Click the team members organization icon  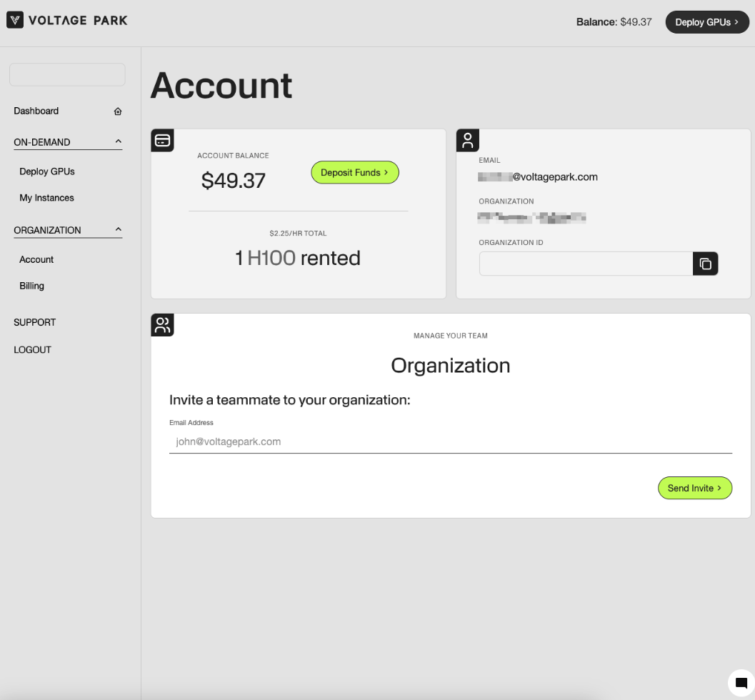pos(162,325)
